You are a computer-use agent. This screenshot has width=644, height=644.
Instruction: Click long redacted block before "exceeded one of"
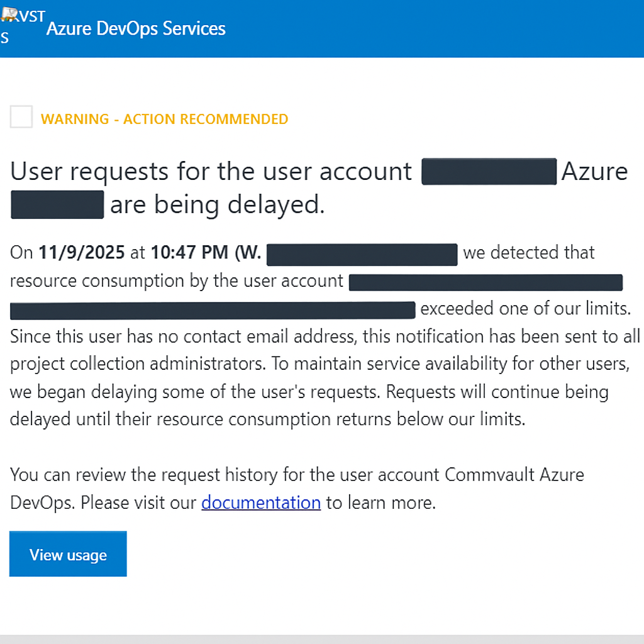(x=213, y=311)
